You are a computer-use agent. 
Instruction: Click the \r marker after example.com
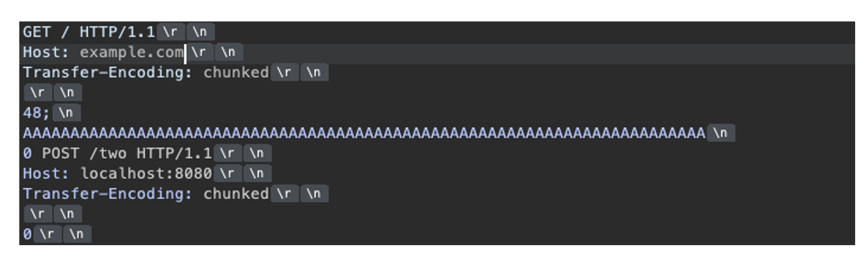(x=199, y=52)
